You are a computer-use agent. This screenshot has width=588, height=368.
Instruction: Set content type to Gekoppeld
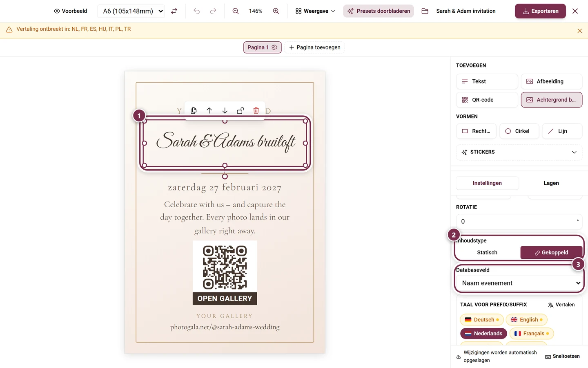point(551,253)
